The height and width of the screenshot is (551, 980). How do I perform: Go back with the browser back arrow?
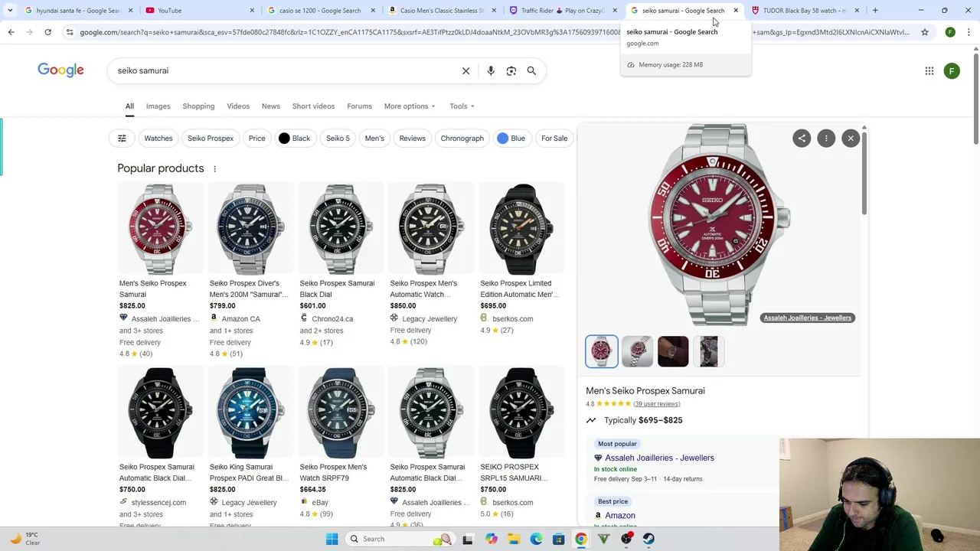tap(11, 32)
